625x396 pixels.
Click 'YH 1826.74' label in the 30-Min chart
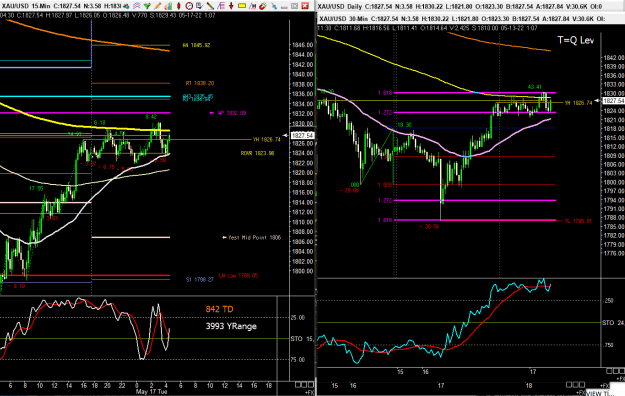pyautogui.click(x=578, y=103)
